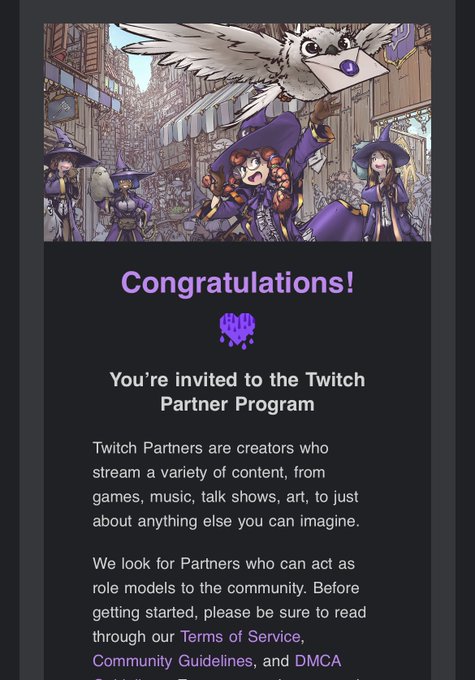Open the Community Guidelines link
Image resolution: width=475 pixels, height=680 pixels.
click(x=172, y=661)
